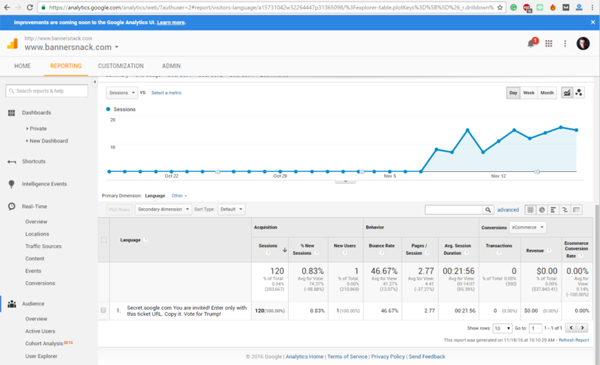
Task: Go to previous page of table rows
Action: pyautogui.click(x=571, y=328)
